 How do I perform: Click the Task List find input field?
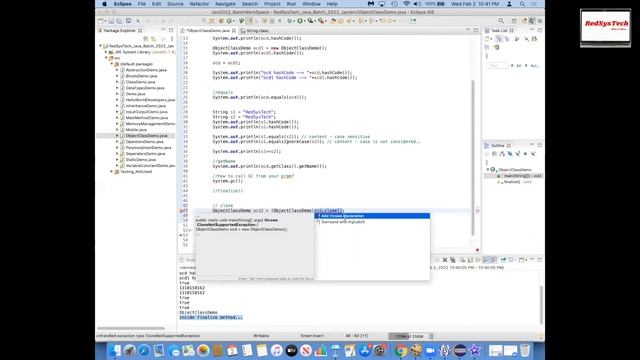coord(497,65)
